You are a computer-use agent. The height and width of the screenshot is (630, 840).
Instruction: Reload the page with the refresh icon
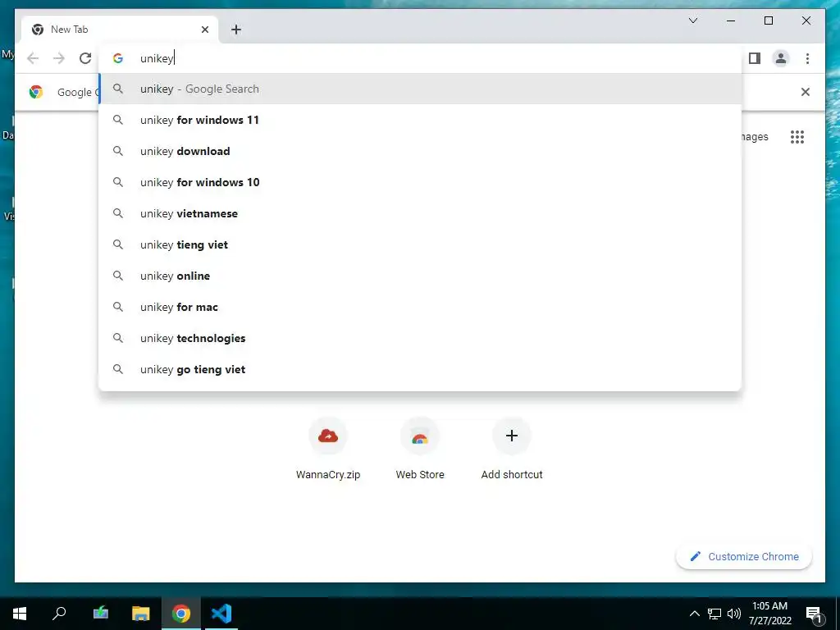[x=85, y=58]
